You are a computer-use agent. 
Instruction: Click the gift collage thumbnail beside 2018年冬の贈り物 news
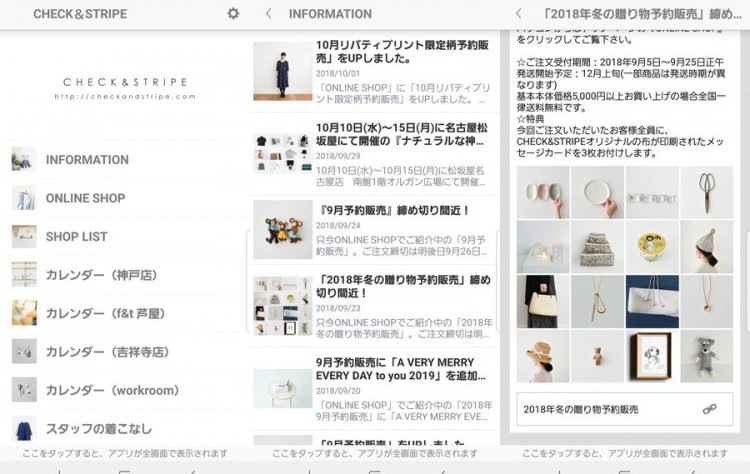point(283,306)
